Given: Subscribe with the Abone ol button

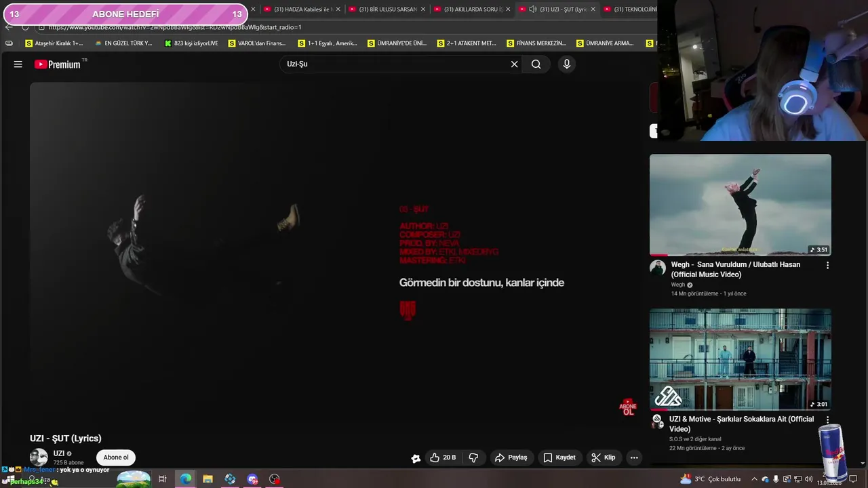Looking at the screenshot, I should pos(116,457).
